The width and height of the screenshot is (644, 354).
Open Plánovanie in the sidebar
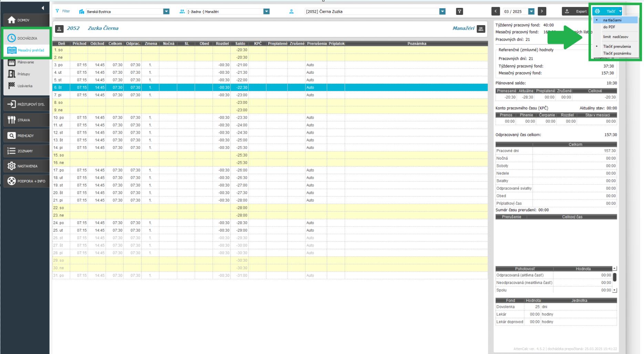(25, 62)
